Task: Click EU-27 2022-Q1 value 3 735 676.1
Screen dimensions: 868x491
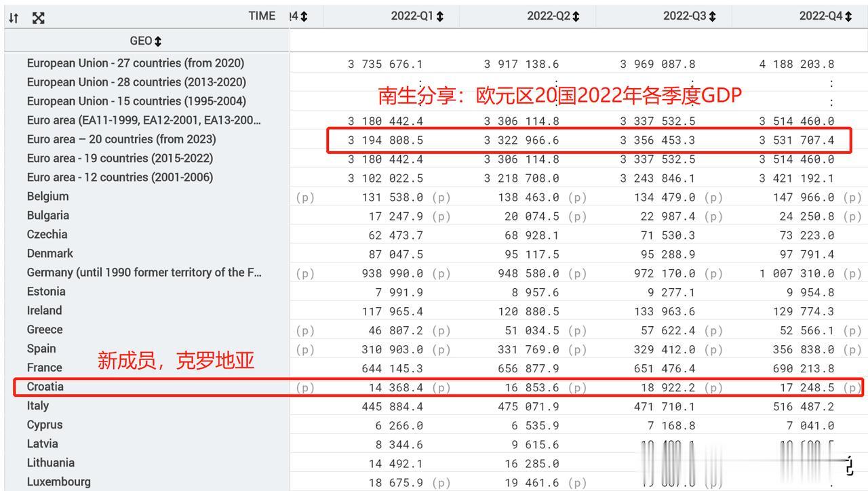Action: coord(385,64)
